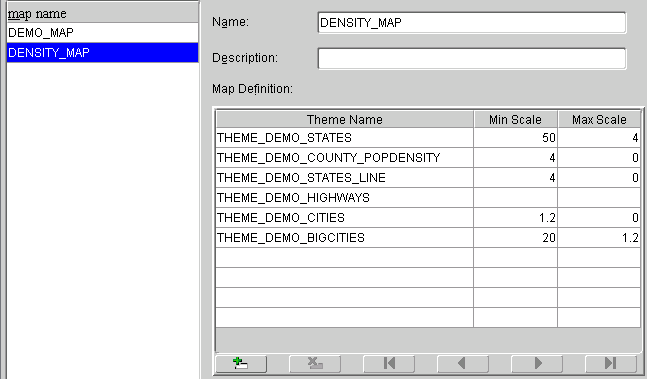
Task: Edit Min Scale 50 for THEME_DEMO_STATES
Action: (x=515, y=138)
